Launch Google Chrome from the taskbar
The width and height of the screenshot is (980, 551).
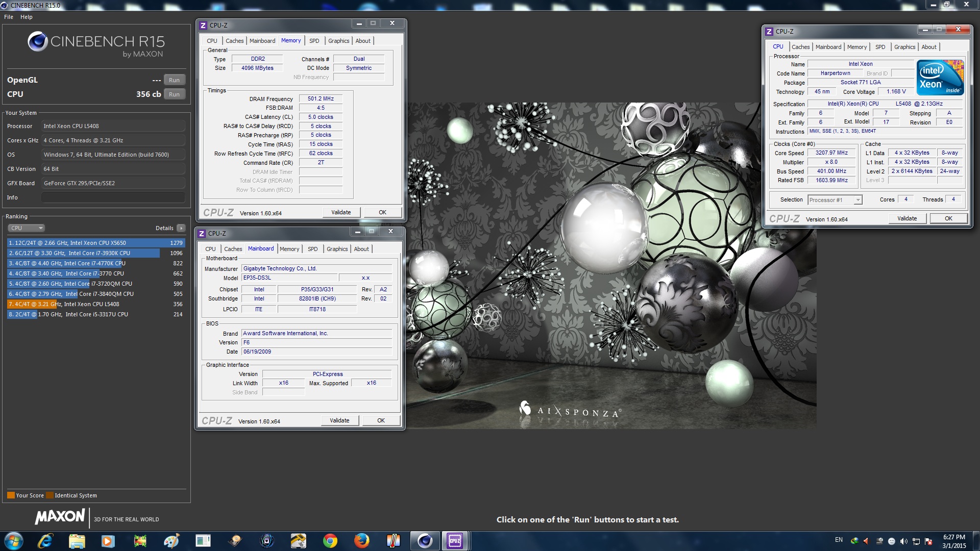330,541
